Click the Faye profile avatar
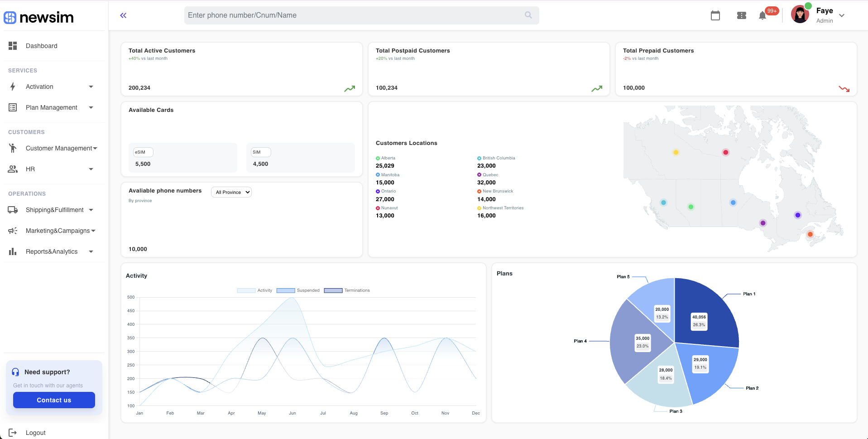The width and height of the screenshot is (868, 439). pos(800,15)
